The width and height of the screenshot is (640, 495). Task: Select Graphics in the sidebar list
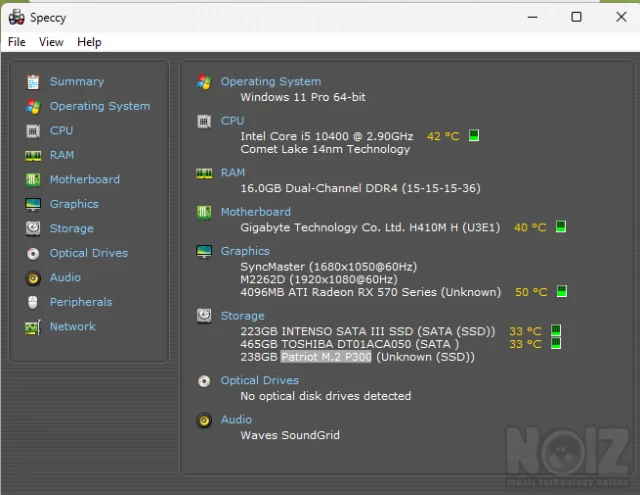pos(74,204)
